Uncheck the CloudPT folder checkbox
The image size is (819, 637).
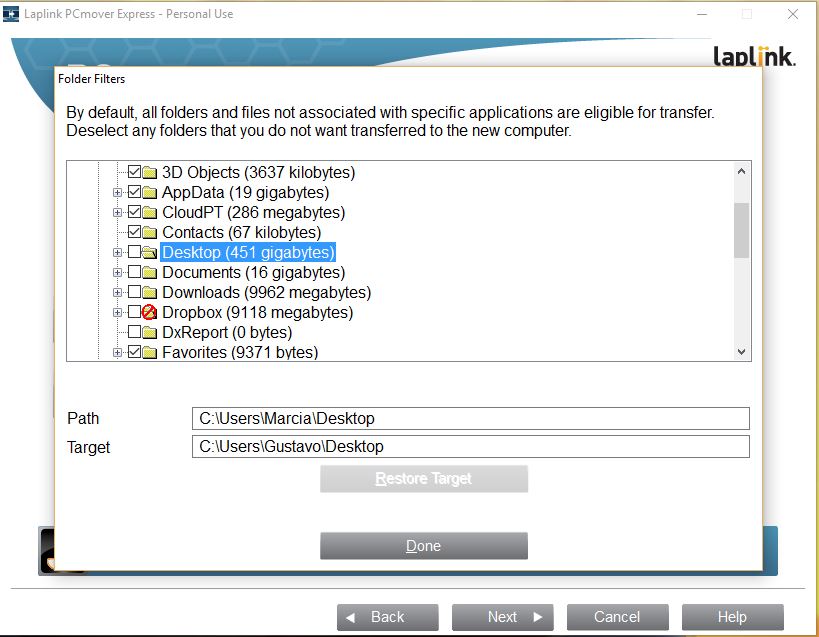[x=134, y=212]
